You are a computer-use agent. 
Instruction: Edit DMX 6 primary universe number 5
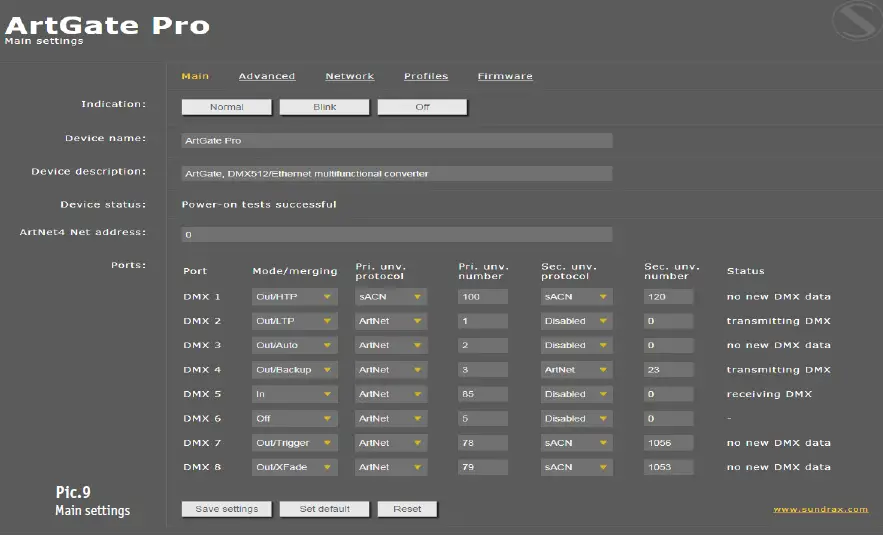click(483, 419)
